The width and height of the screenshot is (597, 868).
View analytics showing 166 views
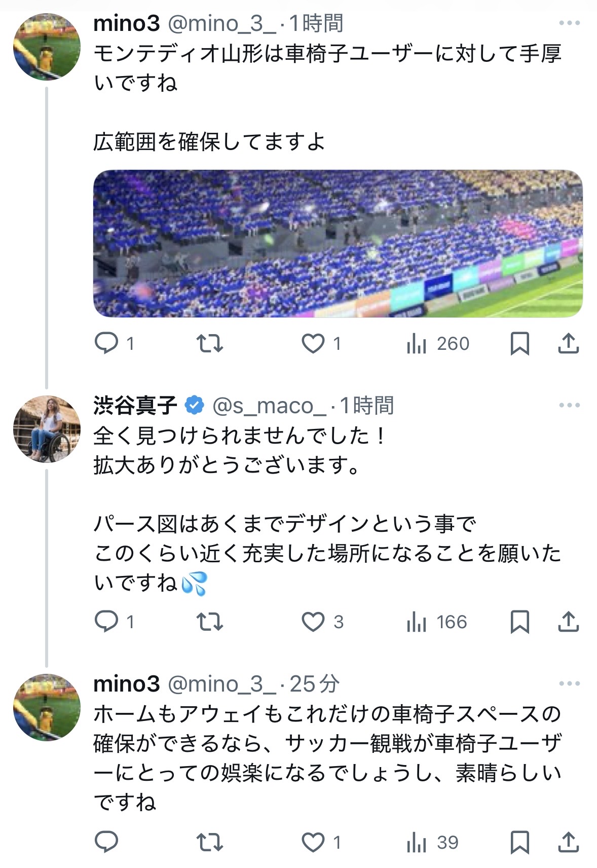coord(437,622)
